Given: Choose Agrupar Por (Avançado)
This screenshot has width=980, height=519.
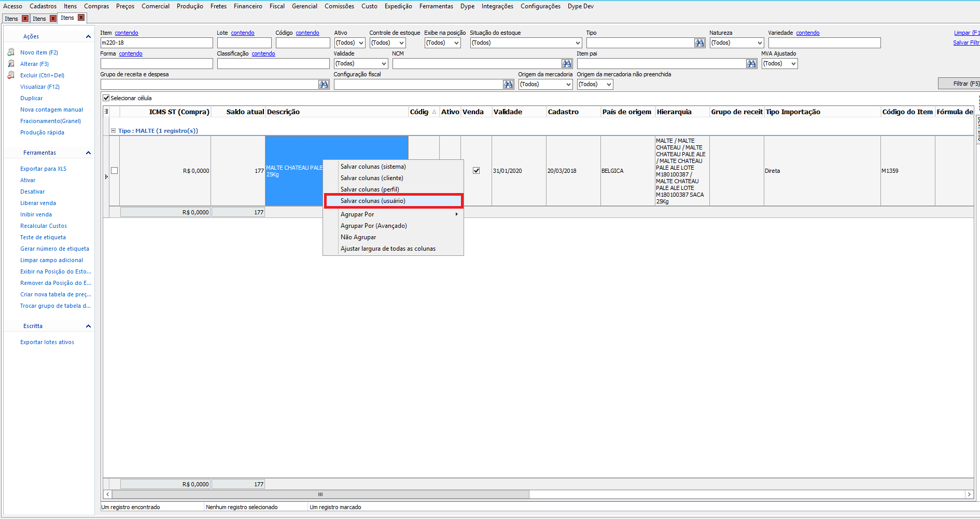Looking at the screenshot, I should (x=394, y=226).
